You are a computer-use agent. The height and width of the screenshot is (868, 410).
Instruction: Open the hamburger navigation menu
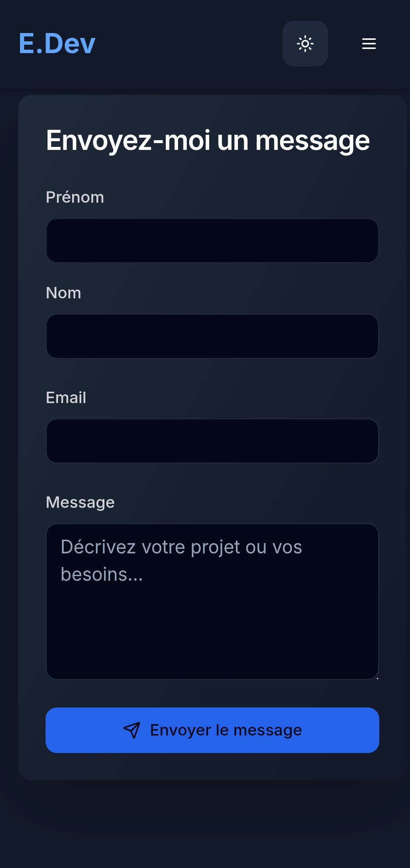369,44
